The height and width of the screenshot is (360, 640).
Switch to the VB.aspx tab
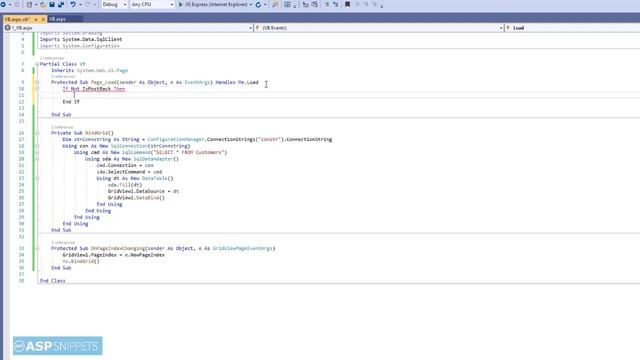(x=58, y=19)
